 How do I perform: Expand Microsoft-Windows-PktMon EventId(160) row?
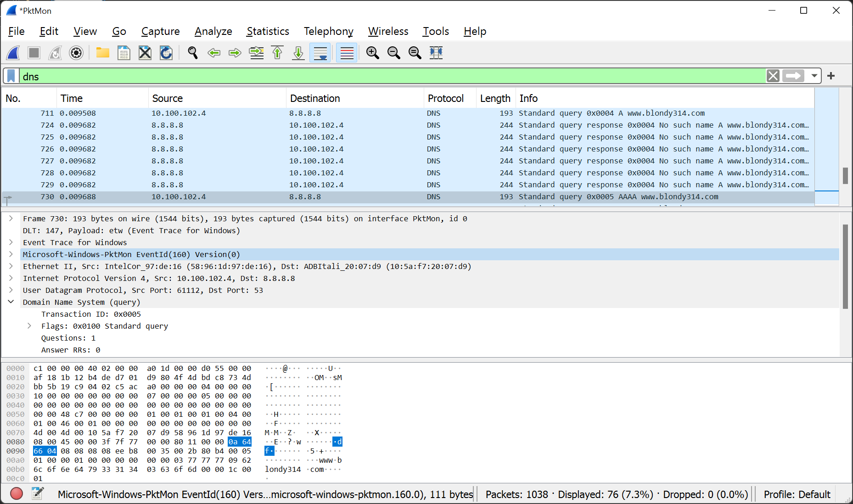[11, 254]
